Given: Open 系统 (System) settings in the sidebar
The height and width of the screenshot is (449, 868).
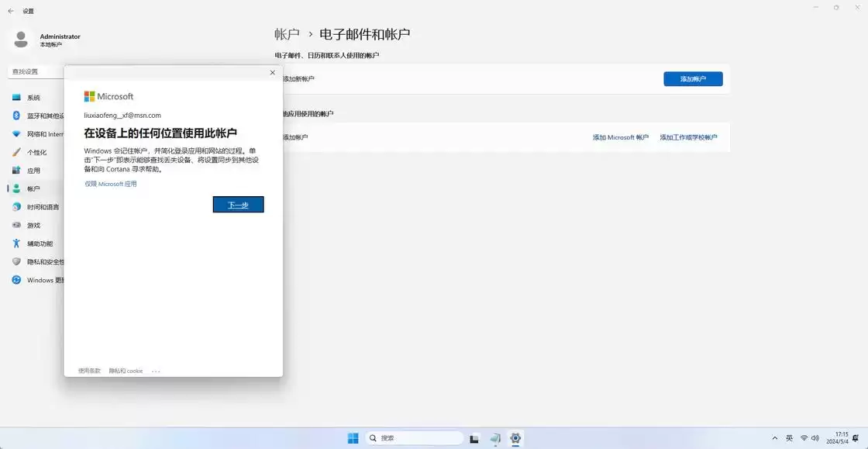Looking at the screenshot, I should click(35, 96).
